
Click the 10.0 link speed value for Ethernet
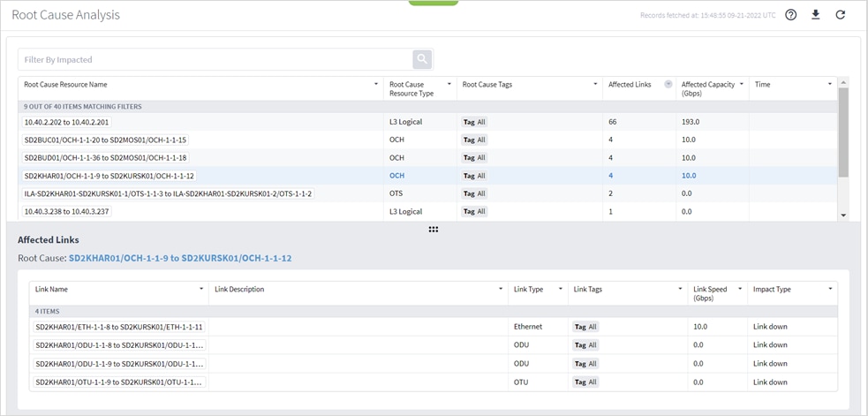(x=699, y=327)
